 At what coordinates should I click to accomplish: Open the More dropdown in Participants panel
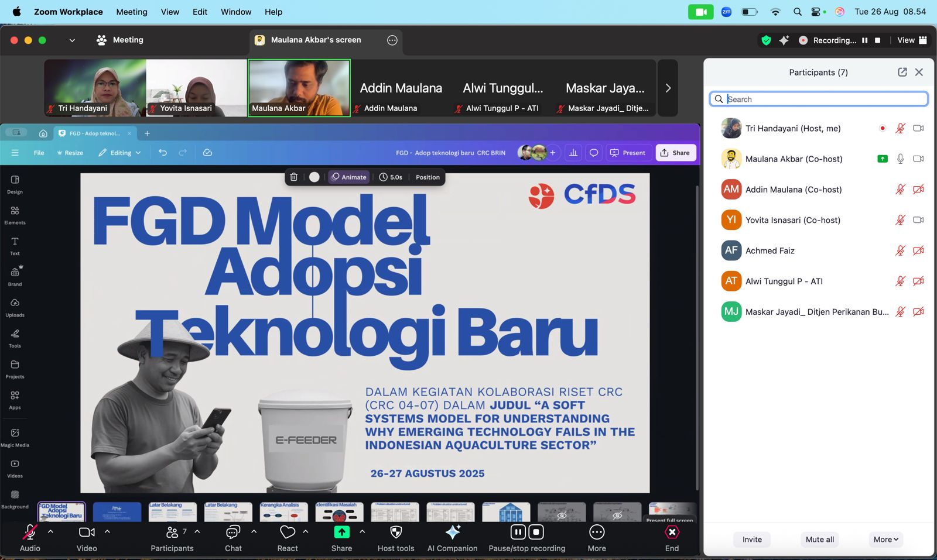click(886, 540)
